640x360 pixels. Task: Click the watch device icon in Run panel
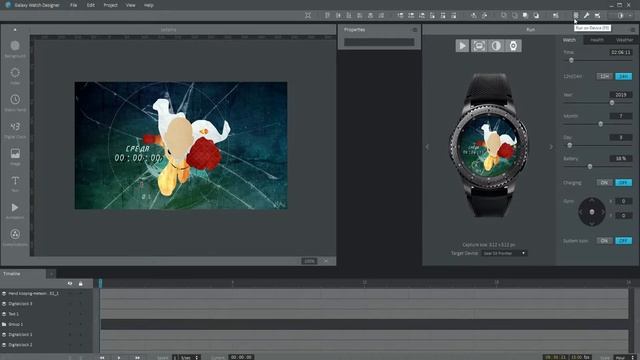click(513, 46)
